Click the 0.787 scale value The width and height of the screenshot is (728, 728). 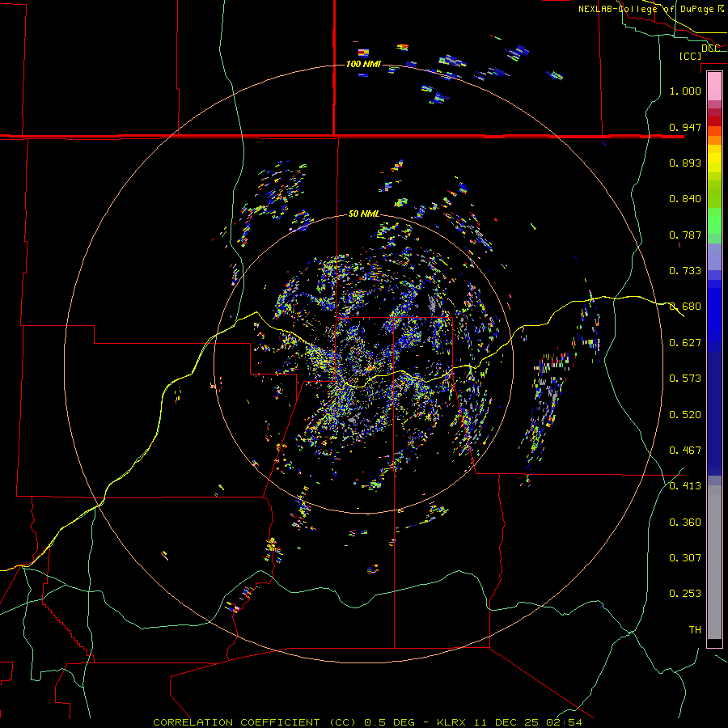685,235
